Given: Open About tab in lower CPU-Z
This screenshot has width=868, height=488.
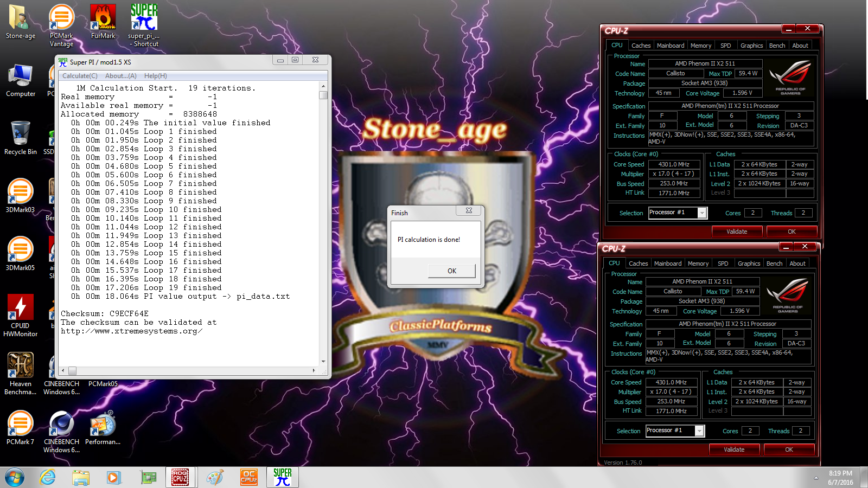Looking at the screenshot, I should [797, 264].
